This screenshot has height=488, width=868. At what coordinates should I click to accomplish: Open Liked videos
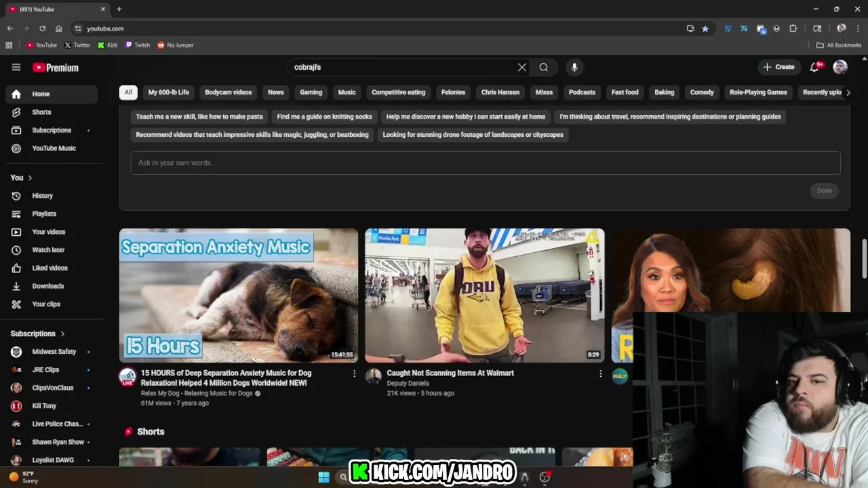(52, 268)
